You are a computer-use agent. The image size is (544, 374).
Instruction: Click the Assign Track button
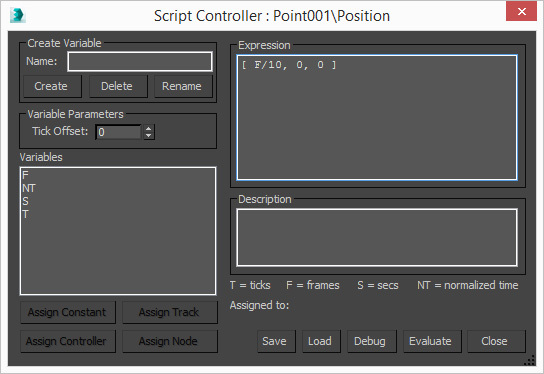point(170,313)
